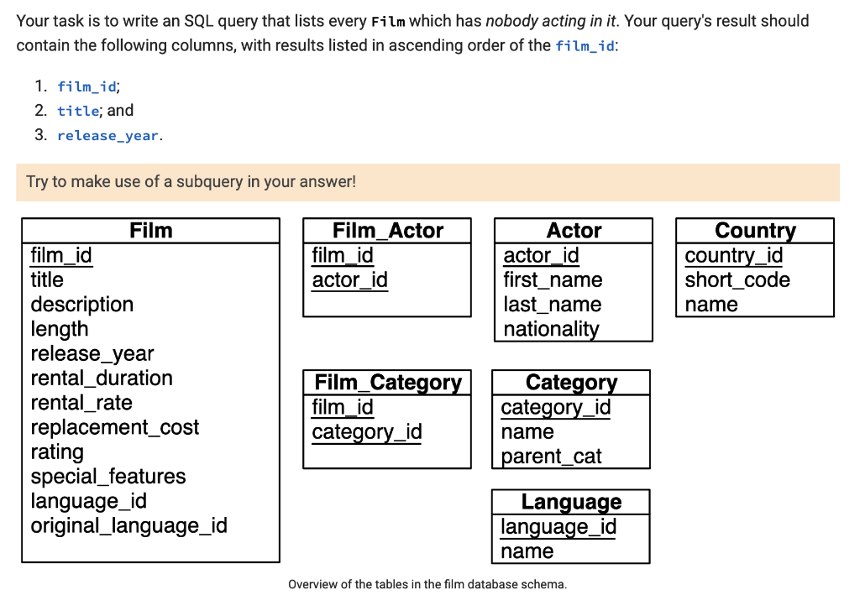This screenshot has width=860, height=616.
Task: Select the Film_Actor table header
Action: tap(386, 230)
